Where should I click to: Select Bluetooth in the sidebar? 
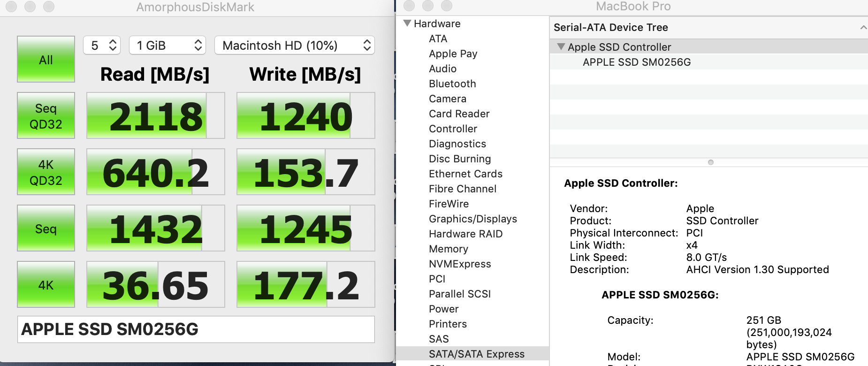[453, 84]
